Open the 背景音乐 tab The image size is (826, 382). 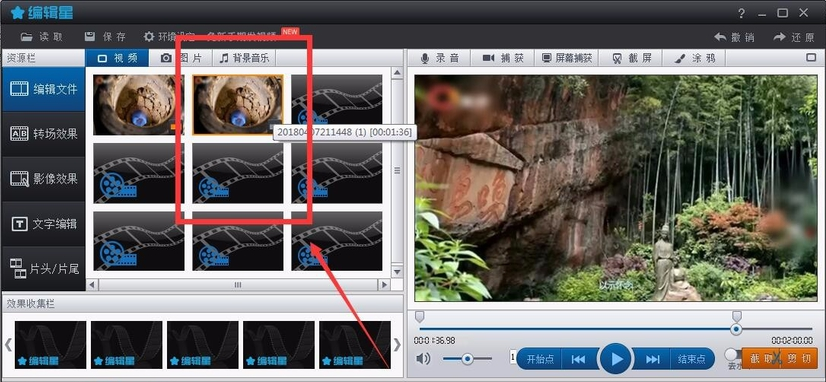click(x=244, y=58)
